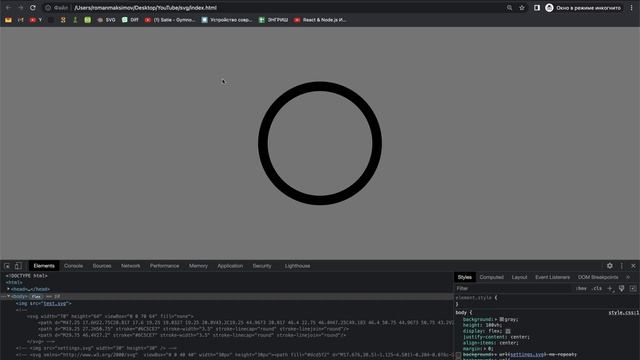
Task: Switch to the Console tab
Action: point(73,266)
